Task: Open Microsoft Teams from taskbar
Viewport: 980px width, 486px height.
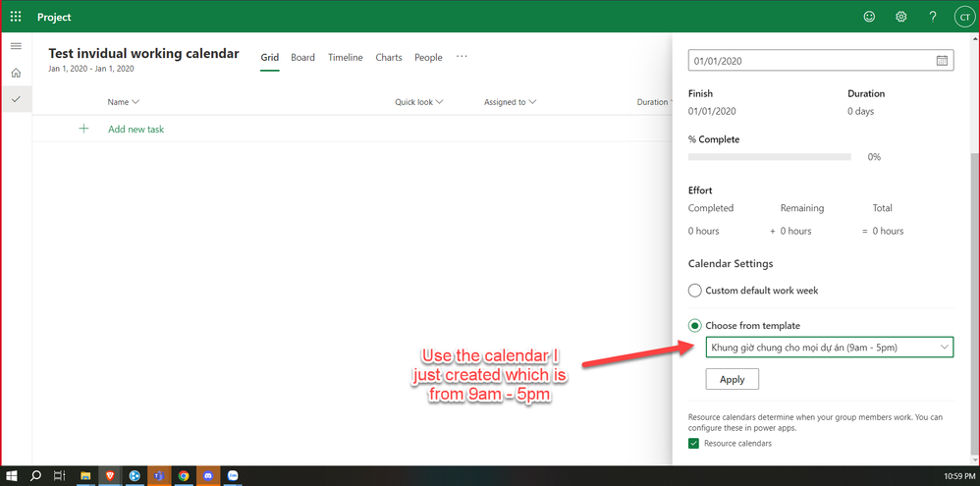Action: (159, 476)
